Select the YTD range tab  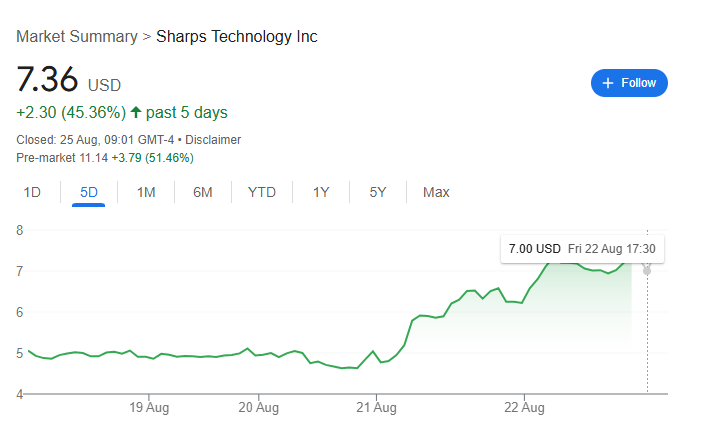click(262, 192)
